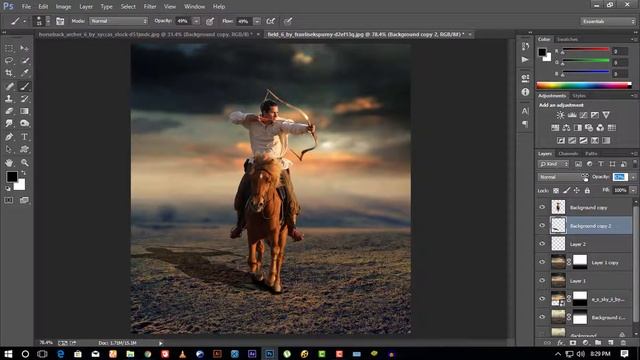The image size is (640, 360).
Task: Open the layer Fill slider arrow
Action: 633,190
